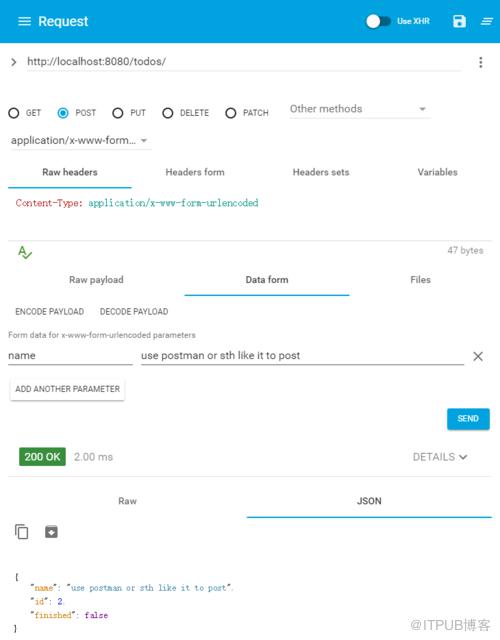500x640 pixels.
Task: Click the request URL field
Action: pyautogui.click(x=244, y=62)
